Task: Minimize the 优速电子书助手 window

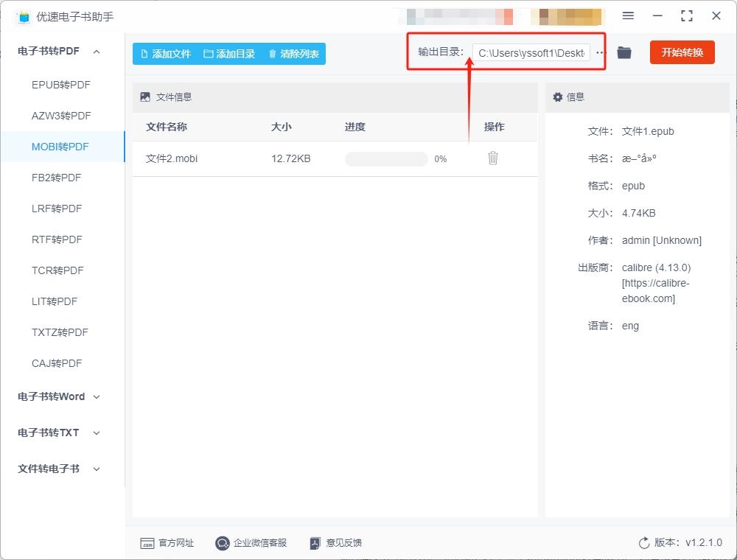Action: pos(657,16)
